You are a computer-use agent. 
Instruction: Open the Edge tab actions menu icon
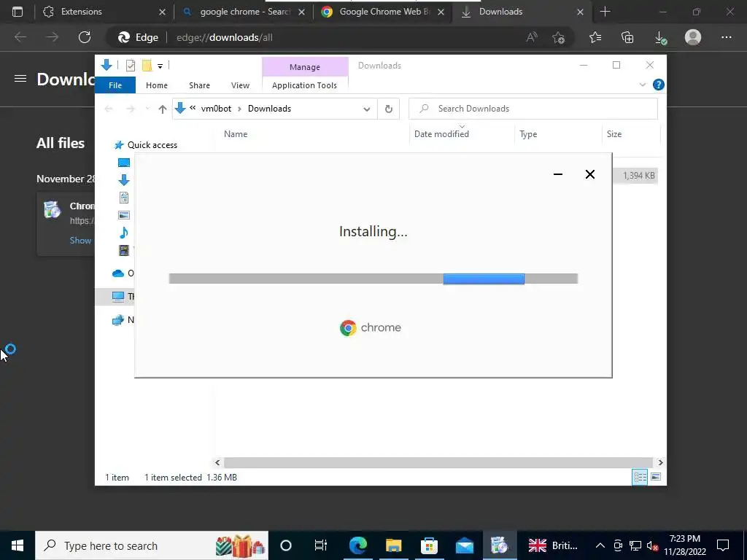coord(18,12)
